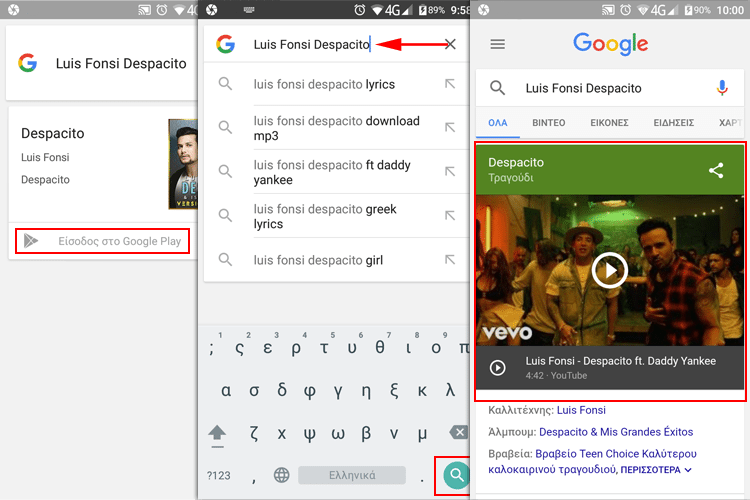Viewport: 750px width, 500px height.
Task: Switch to the ΒΙΝΤΕΟ tab
Action: (x=549, y=123)
